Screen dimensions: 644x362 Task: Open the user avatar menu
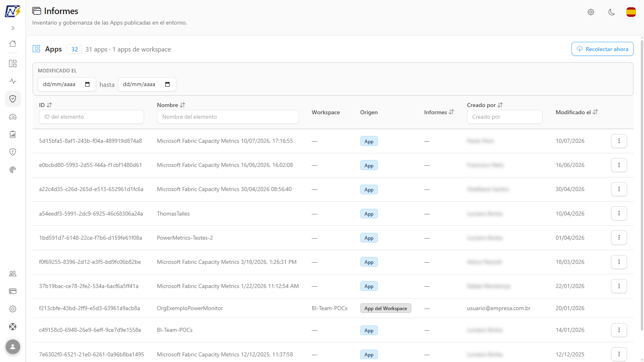tap(13, 347)
